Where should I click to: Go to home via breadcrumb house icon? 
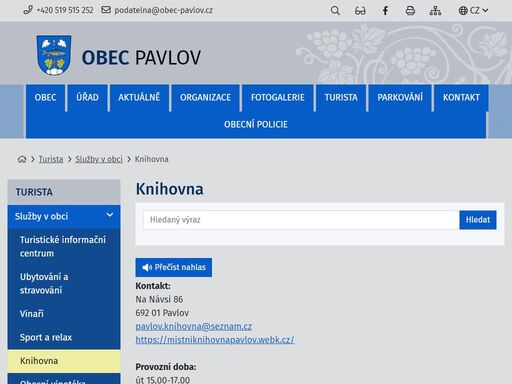coord(22,159)
